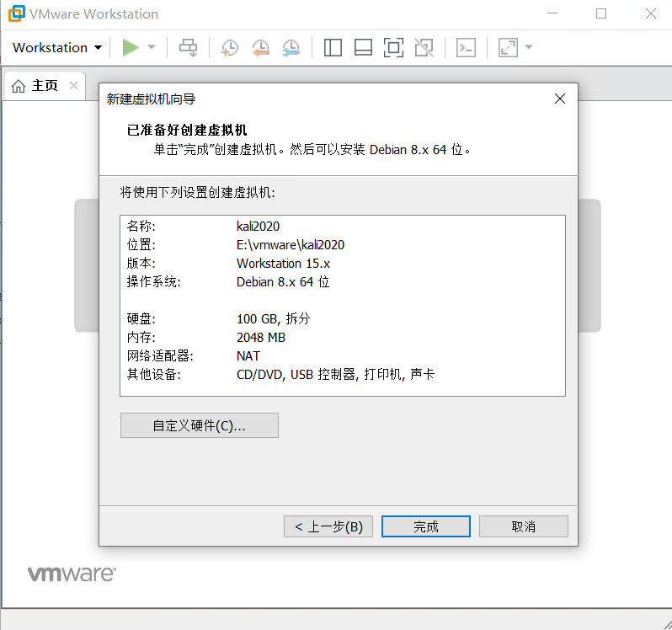Screen dimensions: 672x630
Task: Click the send Ctrl+Alt+Del toolbar icon
Action: [x=188, y=47]
